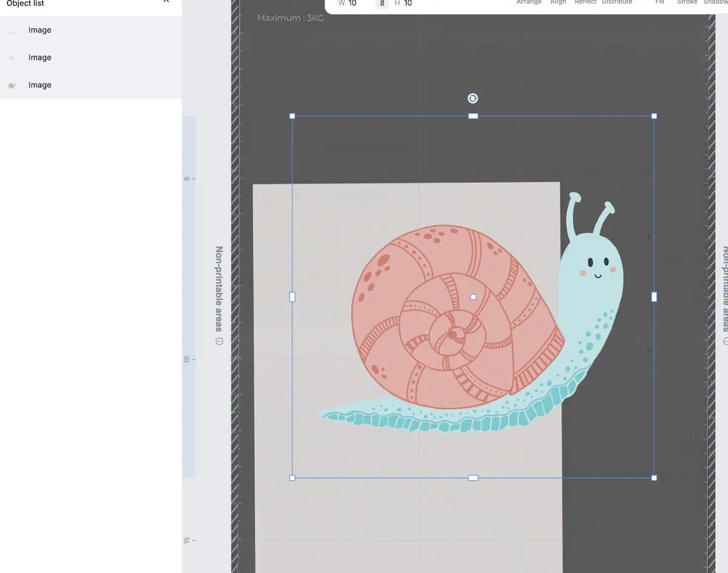Select the first Image row in Object list

point(91,30)
